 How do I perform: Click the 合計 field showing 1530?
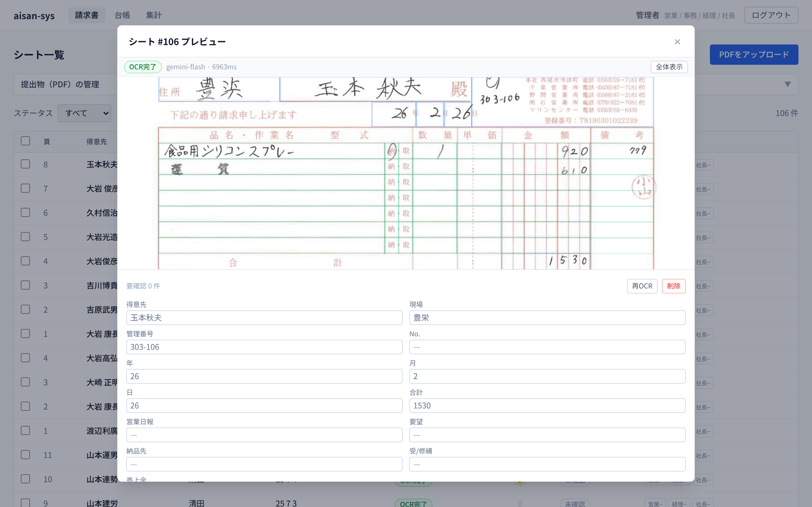547,405
